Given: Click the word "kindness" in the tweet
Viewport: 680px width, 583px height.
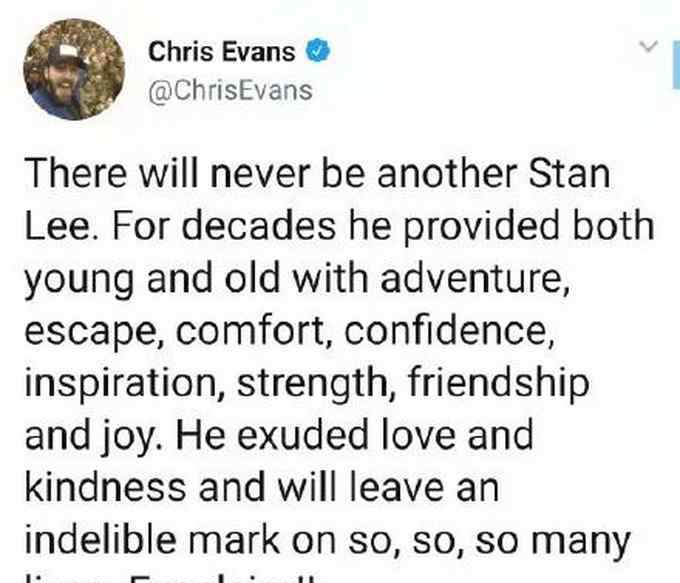Looking at the screenshot, I should coord(105,488).
